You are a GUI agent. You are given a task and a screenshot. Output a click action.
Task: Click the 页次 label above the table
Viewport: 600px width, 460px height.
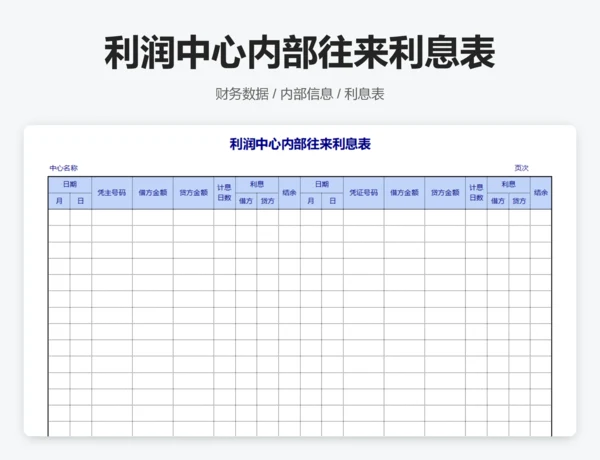coord(521,168)
